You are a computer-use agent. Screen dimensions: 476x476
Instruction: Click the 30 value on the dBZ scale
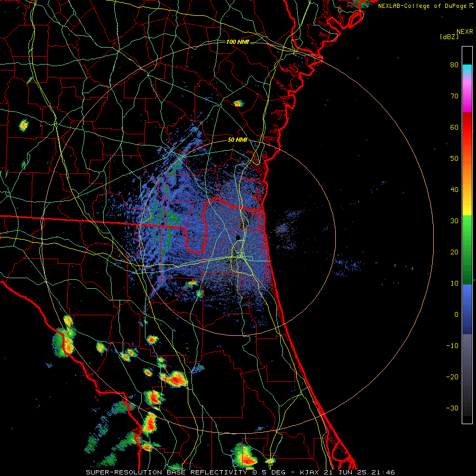[454, 221]
